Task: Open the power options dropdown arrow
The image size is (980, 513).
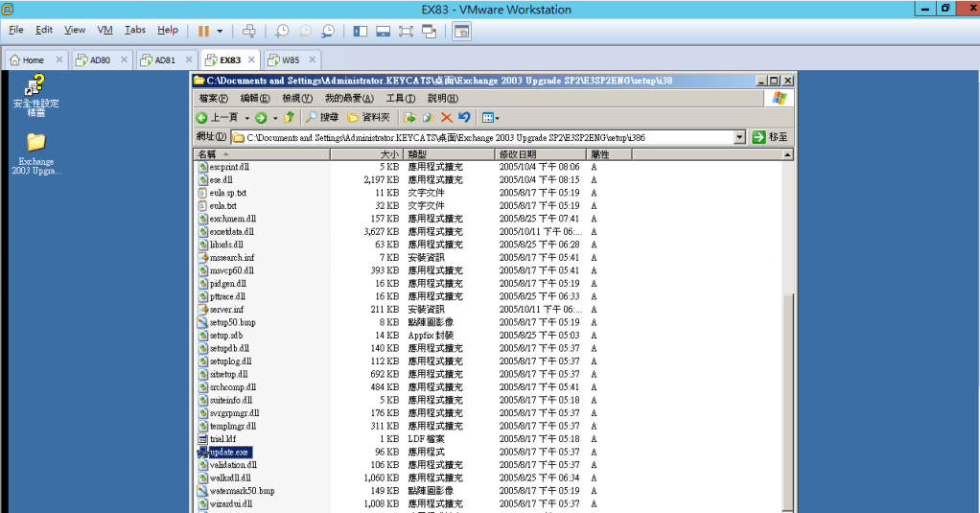Action: click(x=220, y=31)
